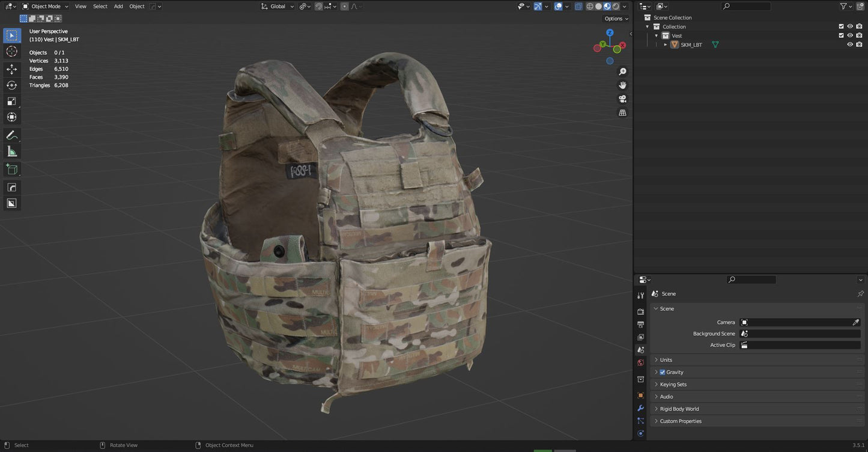Screen dimensions: 868x452
Task: Choose the Measure tool
Action: (x=11, y=151)
